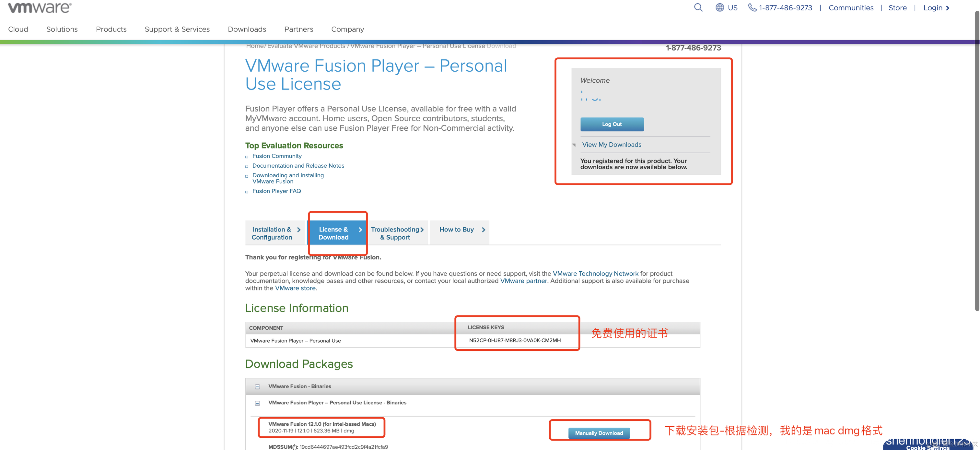980x450 pixels.
Task: Select the US region selector
Action: 732,7
